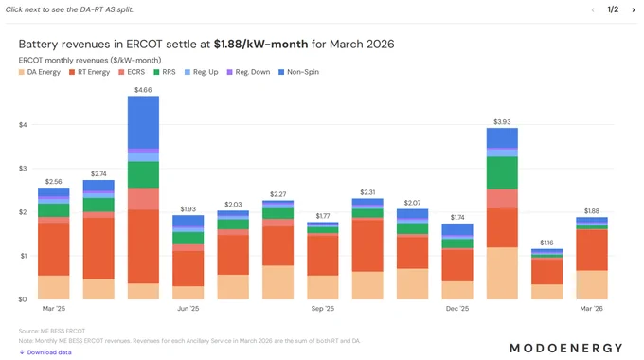Select the $3.93 bar total label
This screenshot has width=644, height=360.
pyautogui.click(x=502, y=121)
